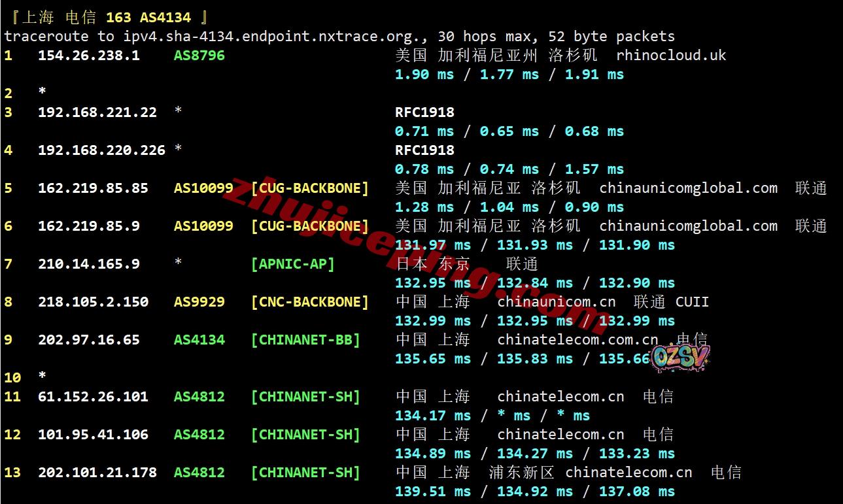Click the rhinocloud.uk domain on hop 1

pyautogui.click(x=671, y=56)
